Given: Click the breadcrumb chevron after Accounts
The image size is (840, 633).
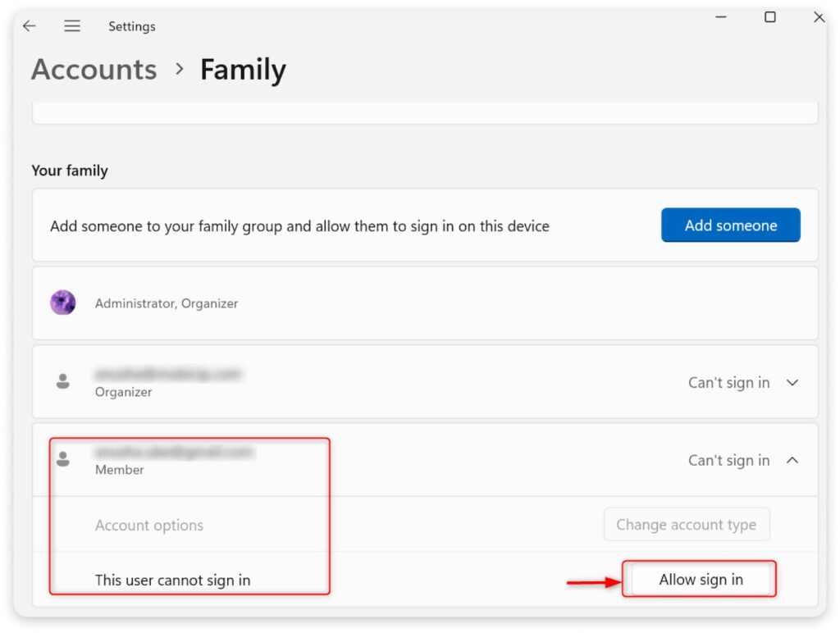Looking at the screenshot, I should point(180,70).
